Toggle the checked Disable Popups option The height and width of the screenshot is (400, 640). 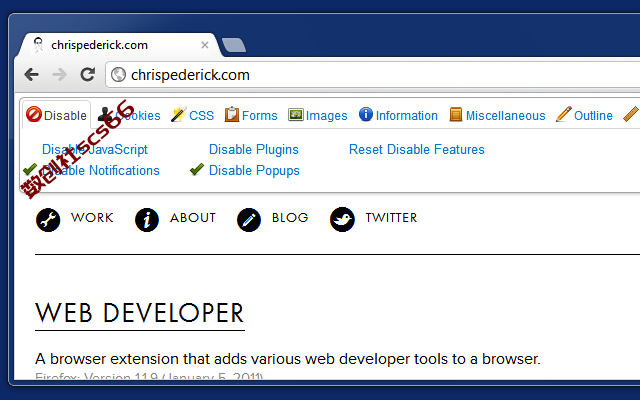click(x=254, y=171)
